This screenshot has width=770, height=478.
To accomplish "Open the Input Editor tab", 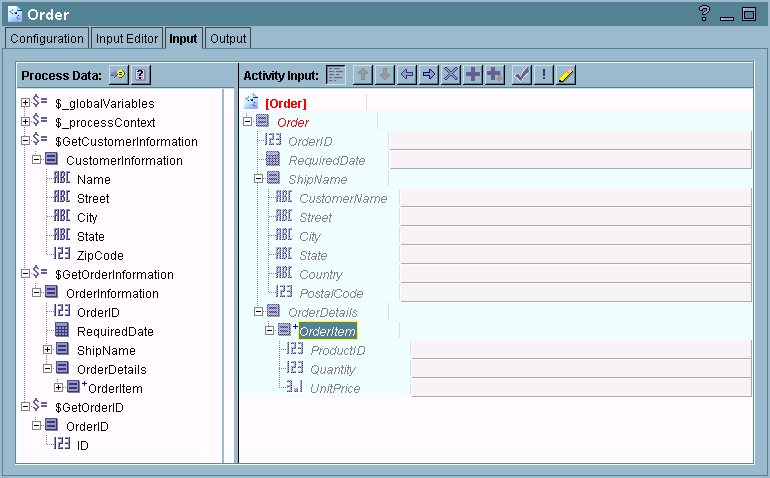I will point(126,39).
